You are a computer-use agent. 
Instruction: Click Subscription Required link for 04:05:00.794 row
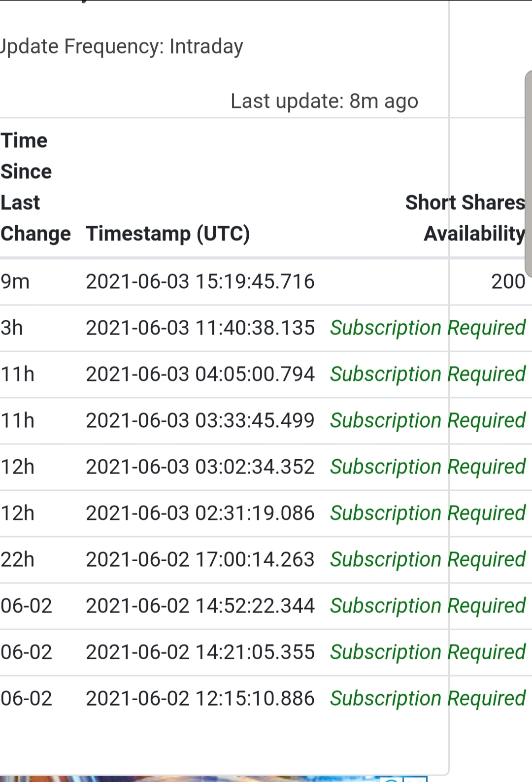click(428, 374)
